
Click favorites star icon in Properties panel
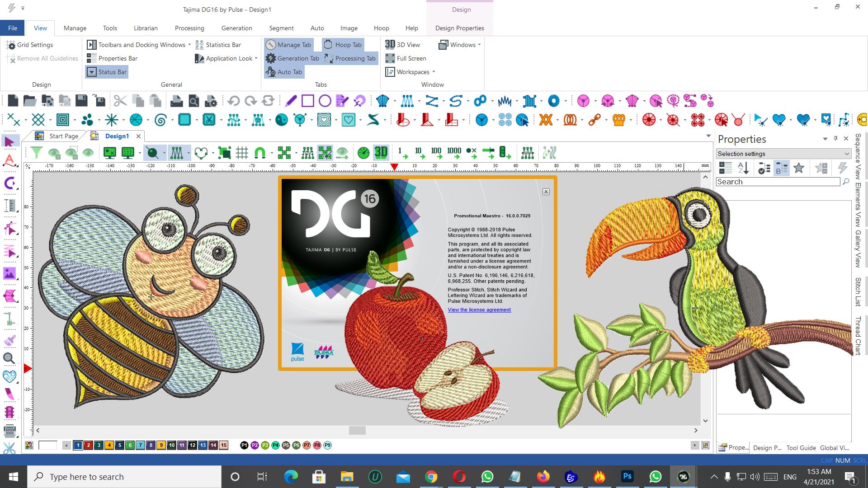(x=799, y=168)
